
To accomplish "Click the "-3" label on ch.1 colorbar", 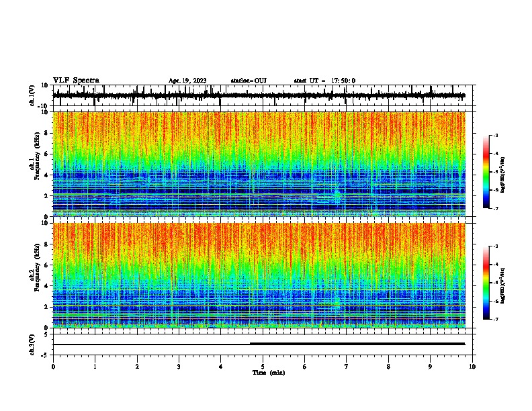I will pos(496,136).
